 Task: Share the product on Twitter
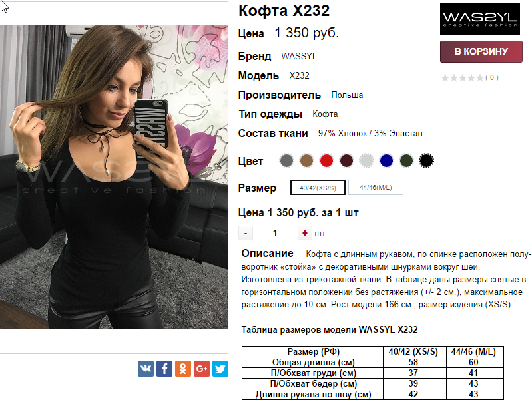click(220, 369)
